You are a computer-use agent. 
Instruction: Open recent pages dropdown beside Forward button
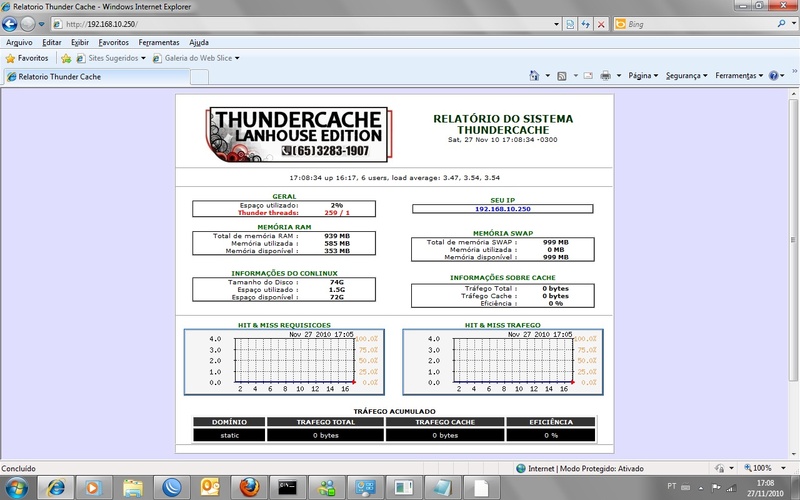[42, 24]
